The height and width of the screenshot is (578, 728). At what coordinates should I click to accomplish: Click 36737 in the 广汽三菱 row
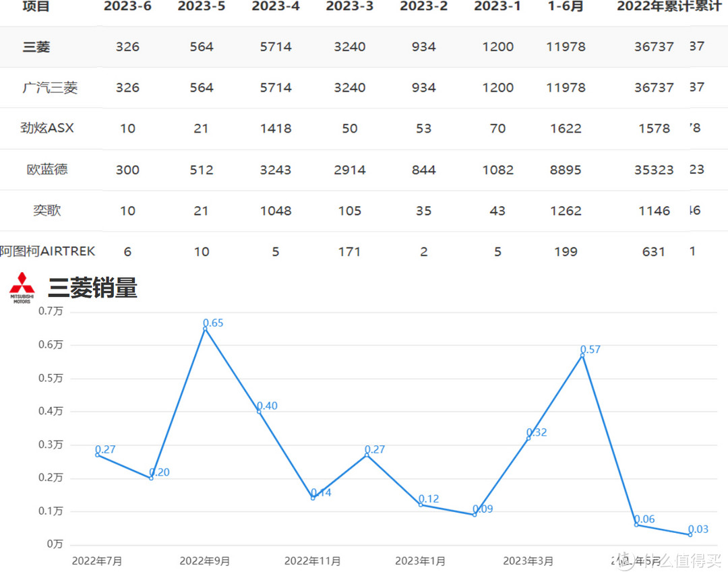pyautogui.click(x=654, y=88)
